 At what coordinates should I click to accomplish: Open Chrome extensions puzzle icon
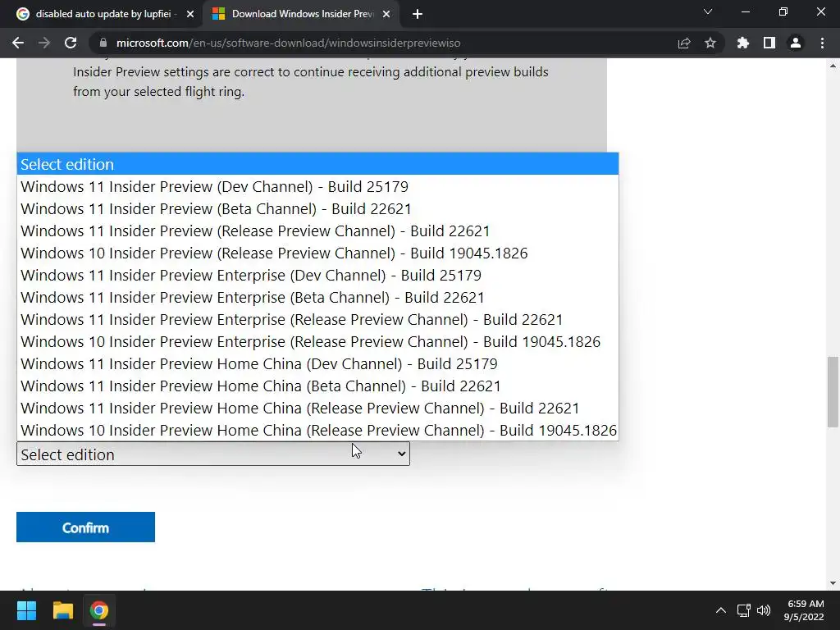tap(742, 43)
